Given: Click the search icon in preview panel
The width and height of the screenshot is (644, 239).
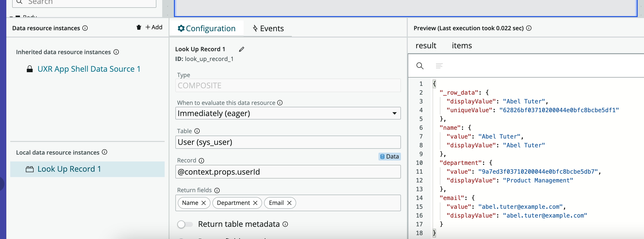Looking at the screenshot, I should pos(420,66).
